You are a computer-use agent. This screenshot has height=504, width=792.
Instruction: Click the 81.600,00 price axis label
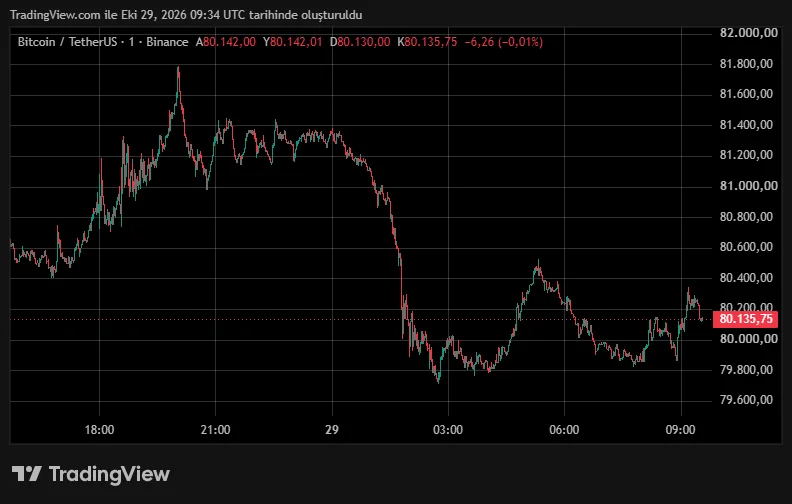pyautogui.click(x=746, y=94)
